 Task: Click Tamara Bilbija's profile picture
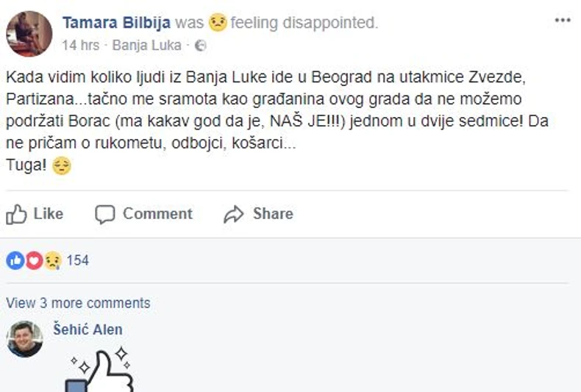29,33
